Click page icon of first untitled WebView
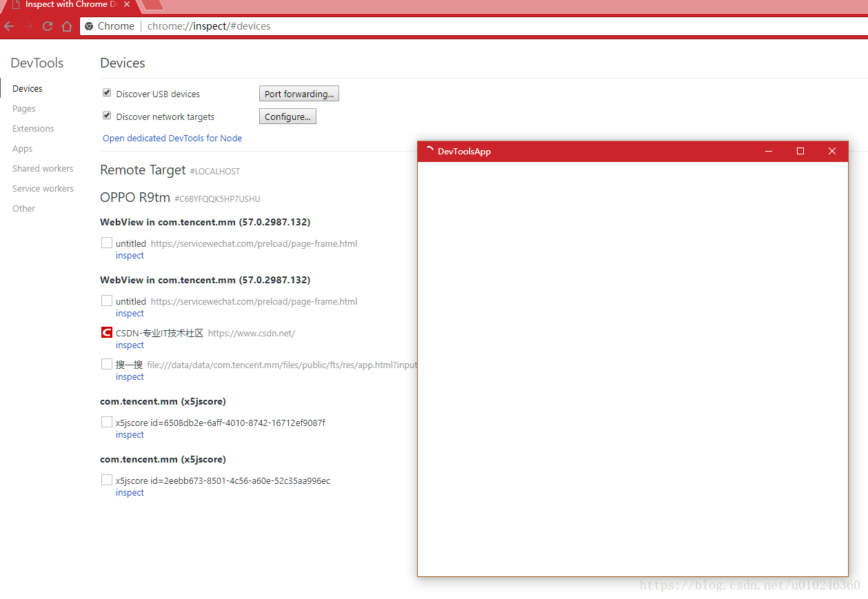 [107, 243]
